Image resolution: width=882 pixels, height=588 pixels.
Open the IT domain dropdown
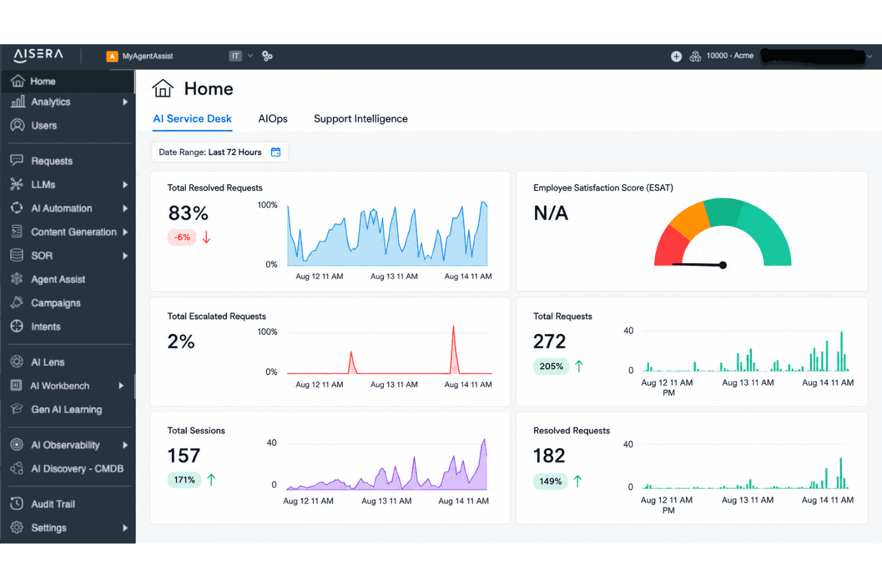coord(241,56)
